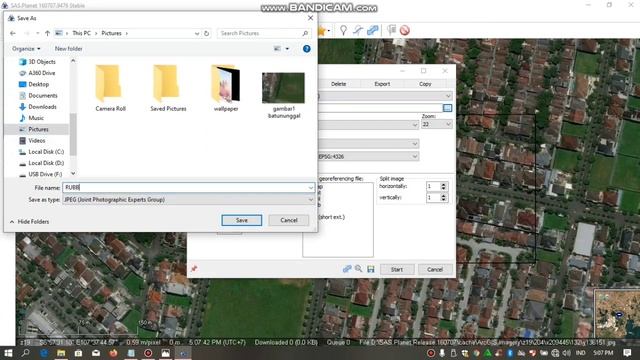Click the placemark manager flag icon
The height and width of the screenshot is (360, 640).
pyautogui.click(x=391, y=30)
